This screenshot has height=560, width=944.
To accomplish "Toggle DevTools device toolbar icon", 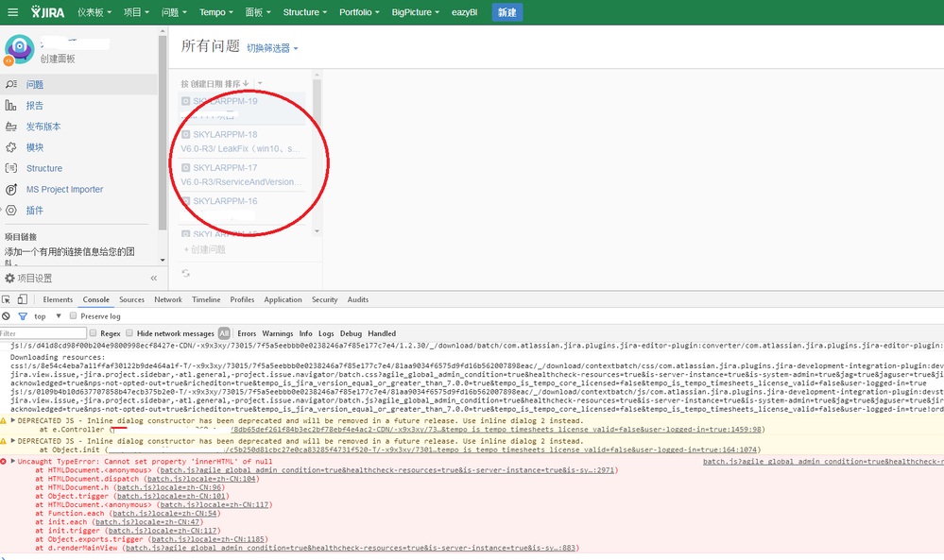I will tap(23, 299).
